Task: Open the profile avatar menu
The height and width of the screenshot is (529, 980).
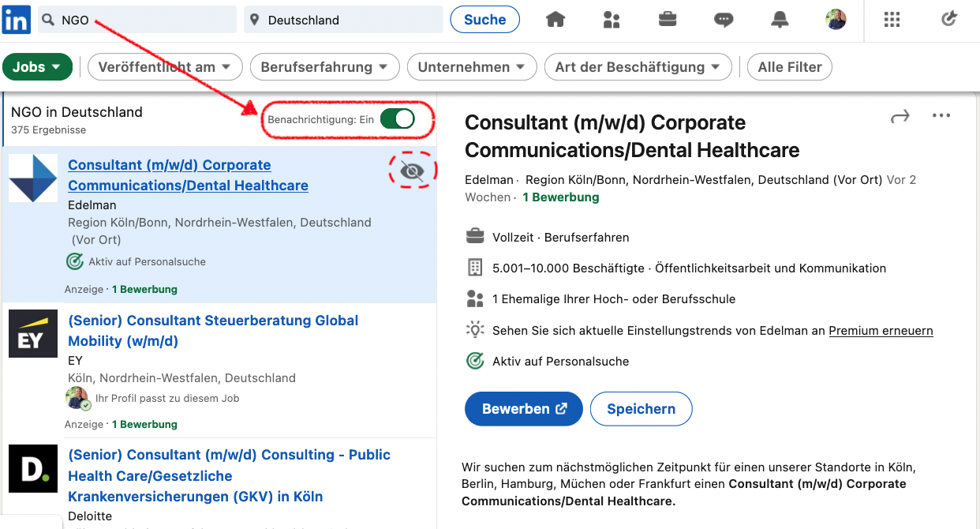Action: click(836, 20)
